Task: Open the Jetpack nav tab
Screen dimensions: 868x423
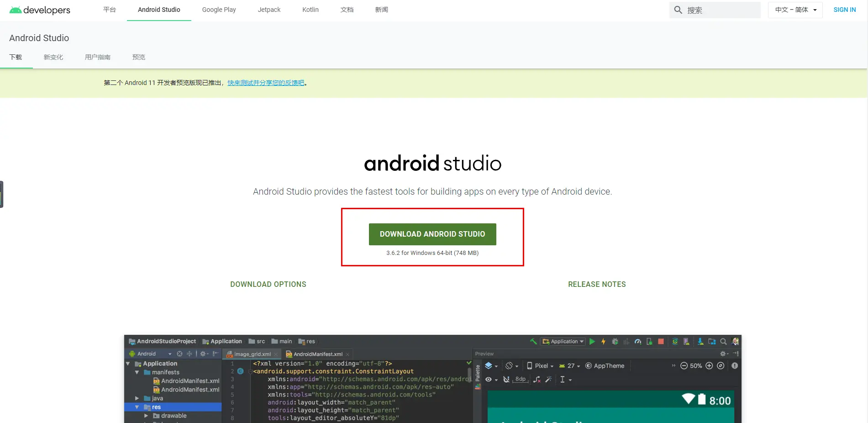Action: (269, 10)
